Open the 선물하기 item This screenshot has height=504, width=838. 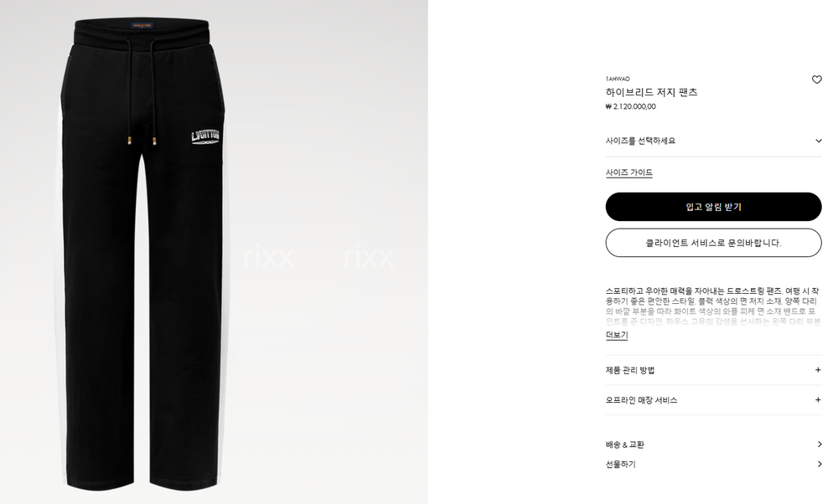click(713, 464)
